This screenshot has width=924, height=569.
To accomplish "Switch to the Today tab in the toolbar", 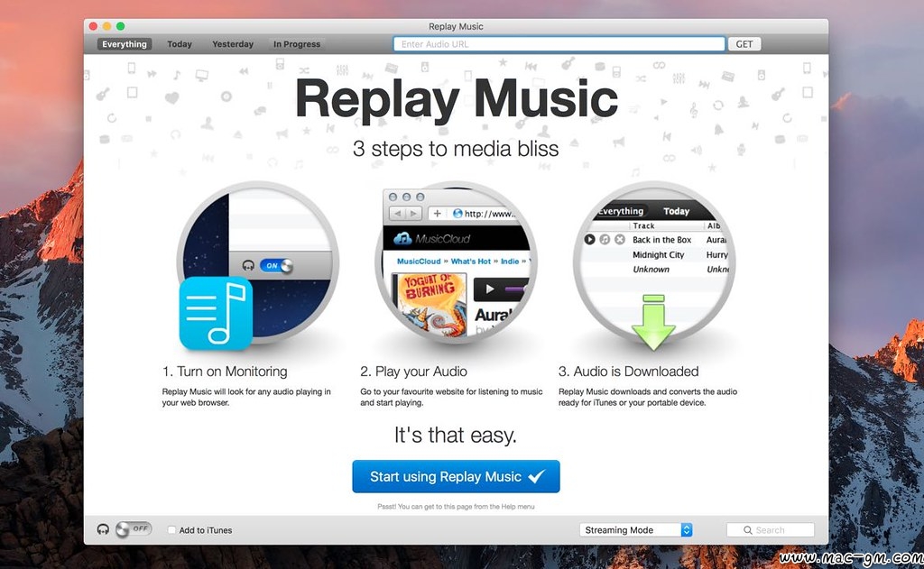I will 180,44.
